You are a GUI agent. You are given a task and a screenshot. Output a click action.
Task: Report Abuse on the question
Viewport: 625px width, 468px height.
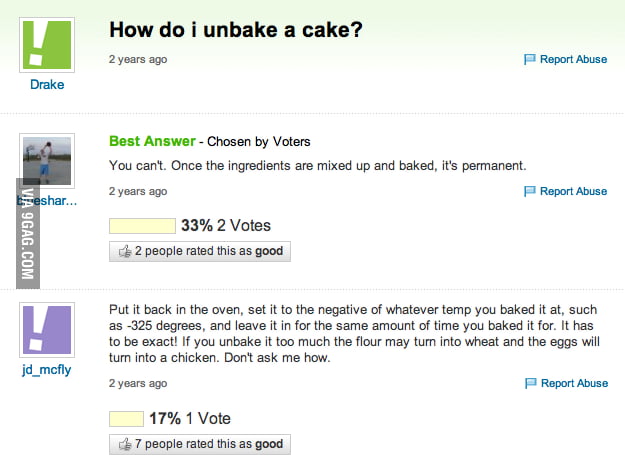(573, 60)
